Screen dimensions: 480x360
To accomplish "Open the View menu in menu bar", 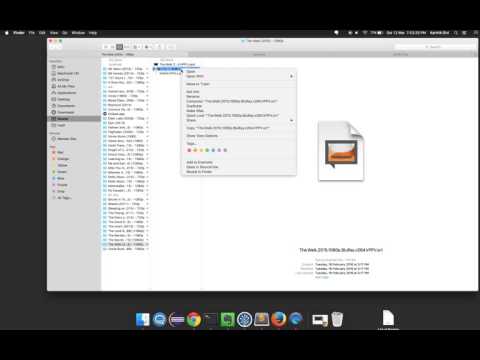I will tap(54, 33).
